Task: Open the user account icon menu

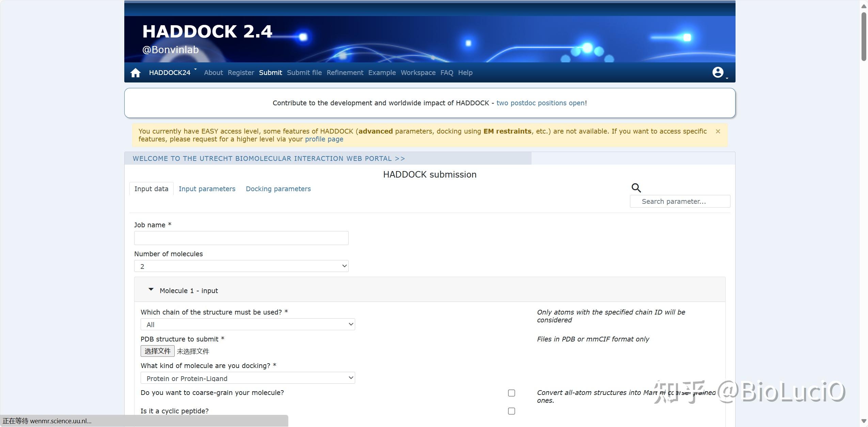Action: [x=718, y=72]
